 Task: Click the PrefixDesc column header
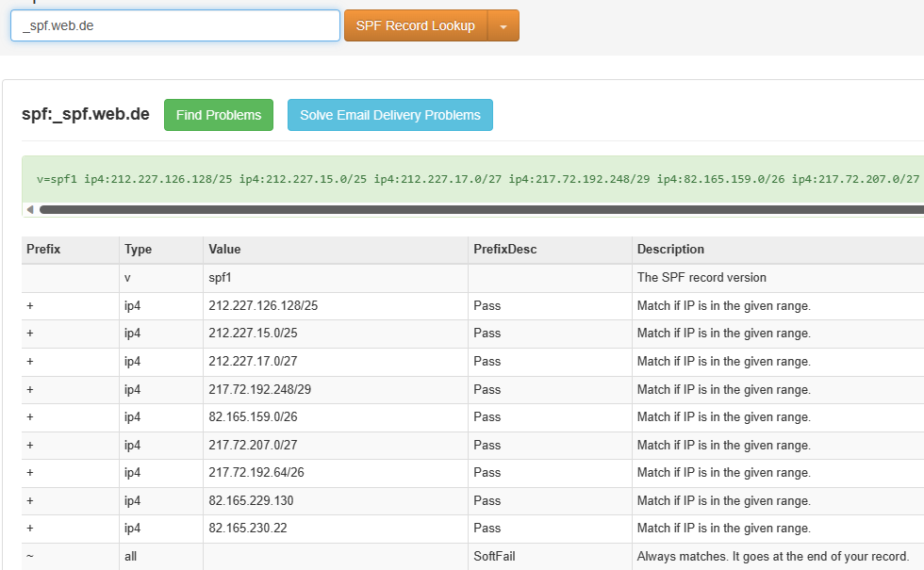[x=505, y=249]
